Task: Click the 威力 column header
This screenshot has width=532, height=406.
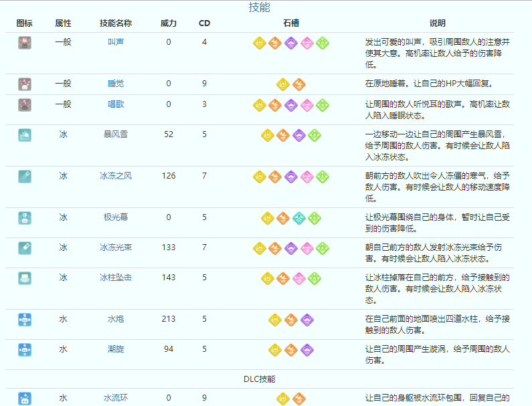Action: click(x=169, y=23)
